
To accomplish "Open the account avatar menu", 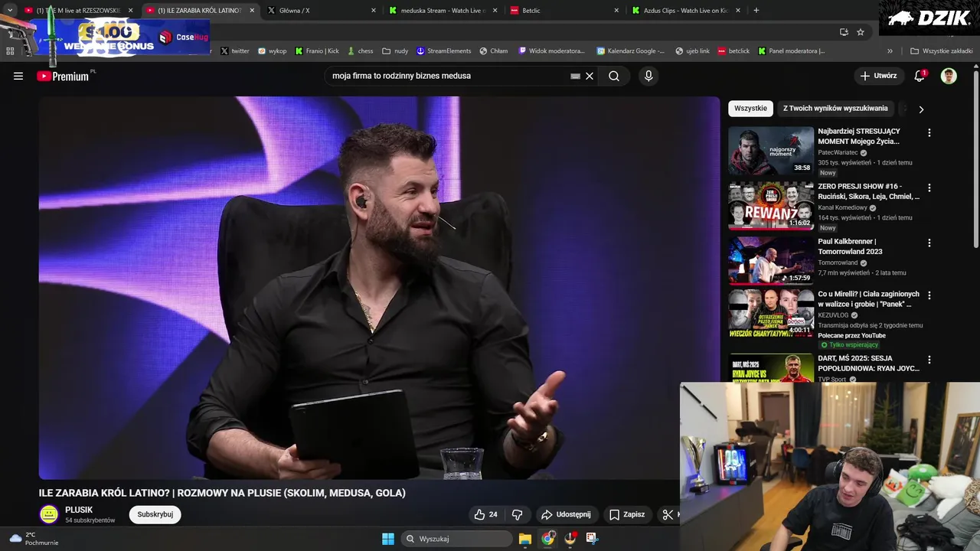I will point(949,76).
